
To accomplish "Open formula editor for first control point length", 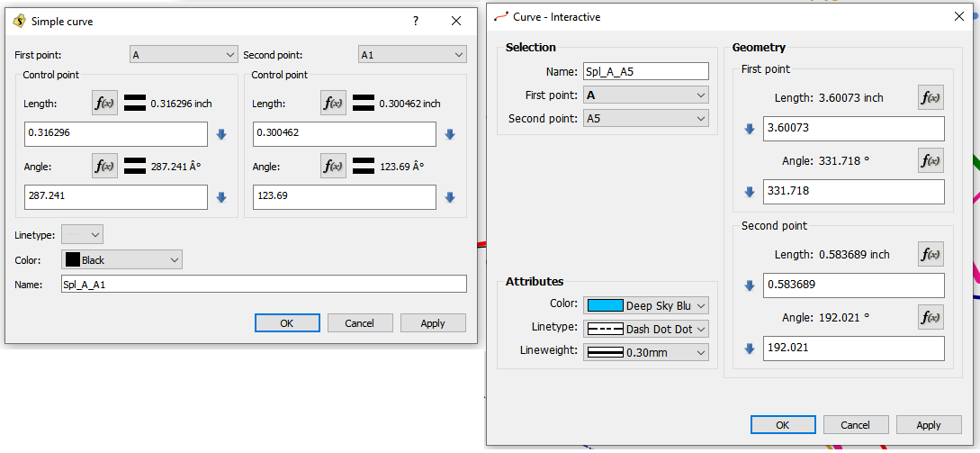I will [x=104, y=103].
